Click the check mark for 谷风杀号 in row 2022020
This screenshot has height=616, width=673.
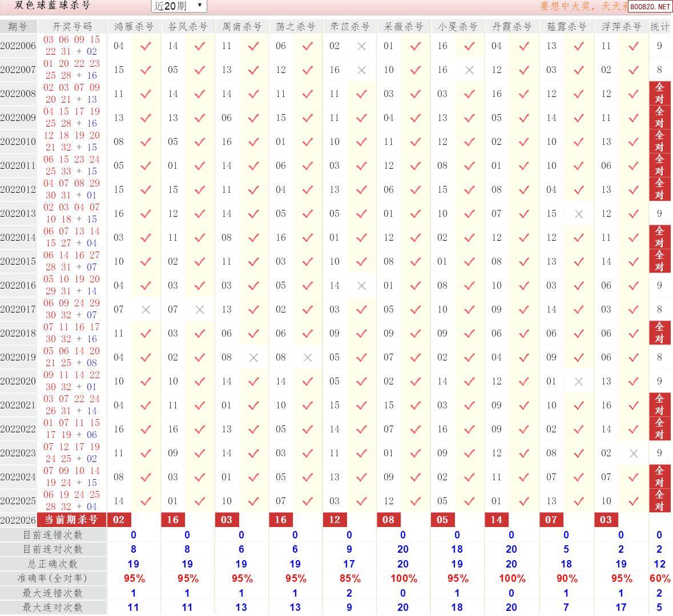click(200, 382)
